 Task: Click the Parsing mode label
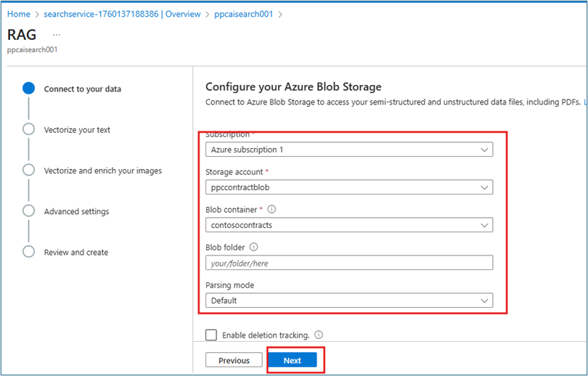[x=230, y=285]
